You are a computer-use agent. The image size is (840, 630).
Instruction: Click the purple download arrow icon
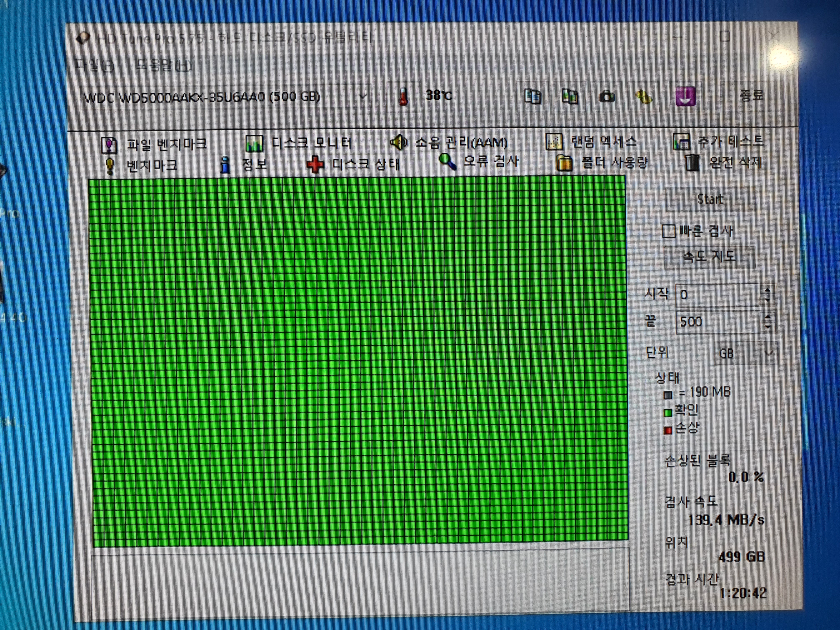[685, 96]
